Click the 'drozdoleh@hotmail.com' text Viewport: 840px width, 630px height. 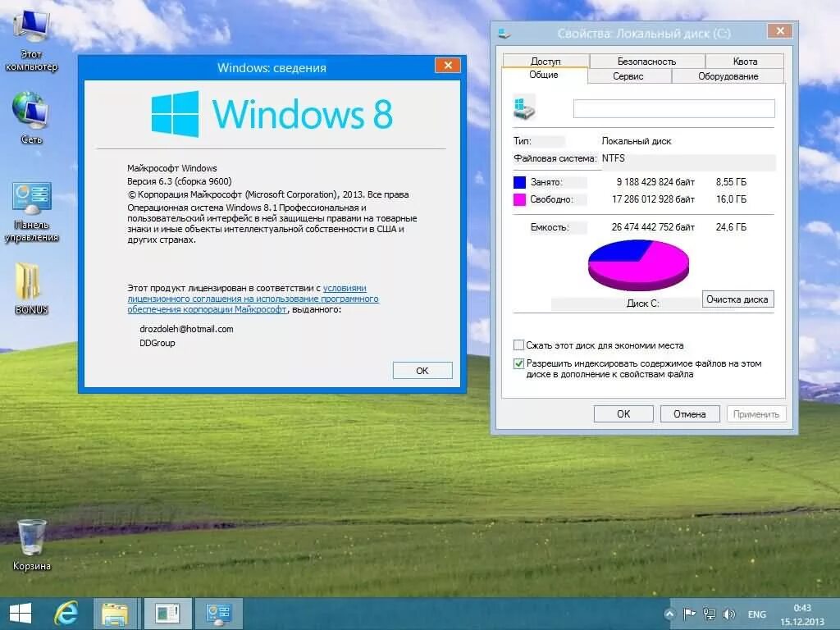[x=186, y=329]
